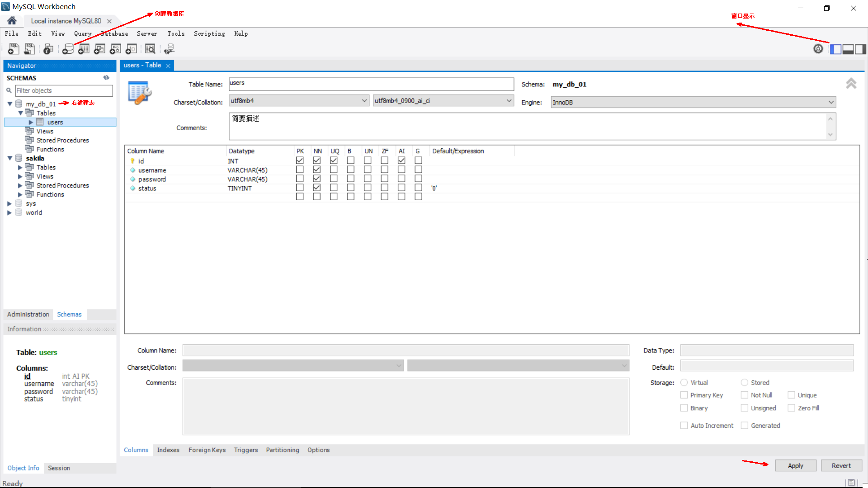Click the comments box scroll down arrow
868x488 pixels.
830,134
